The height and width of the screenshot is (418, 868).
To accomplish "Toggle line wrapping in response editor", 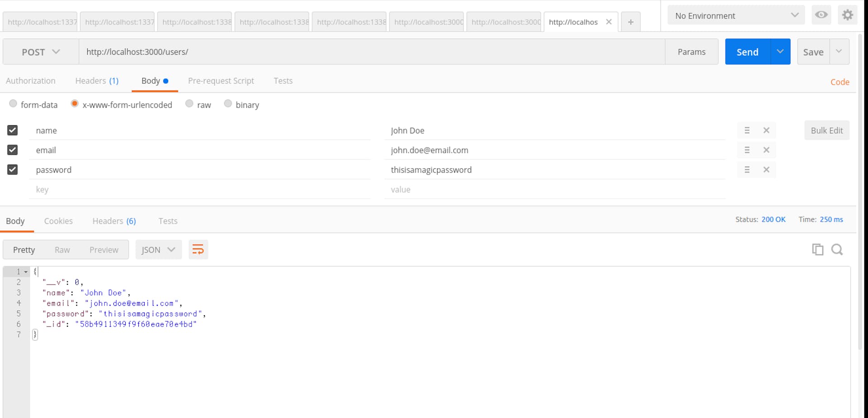I will click(198, 249).
